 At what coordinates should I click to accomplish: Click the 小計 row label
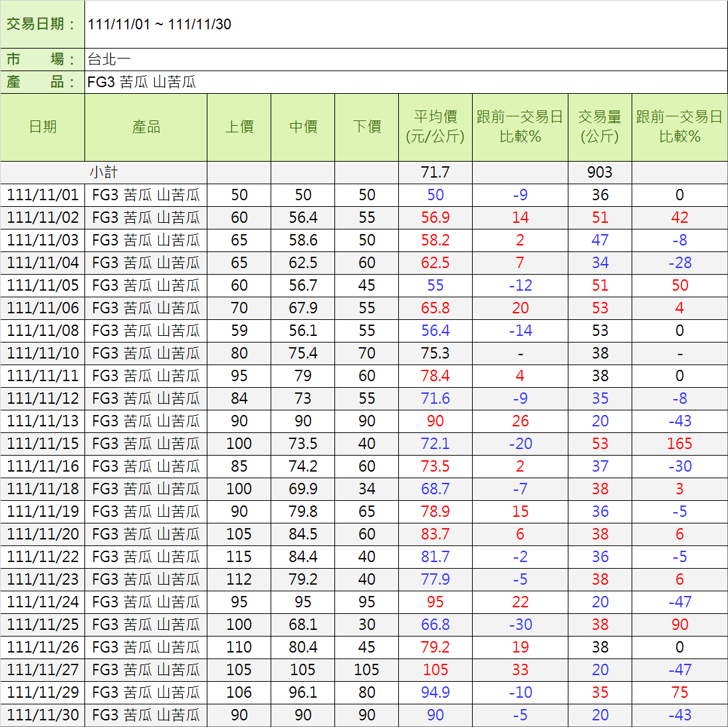pyautogui.click(x=104, y=172)
